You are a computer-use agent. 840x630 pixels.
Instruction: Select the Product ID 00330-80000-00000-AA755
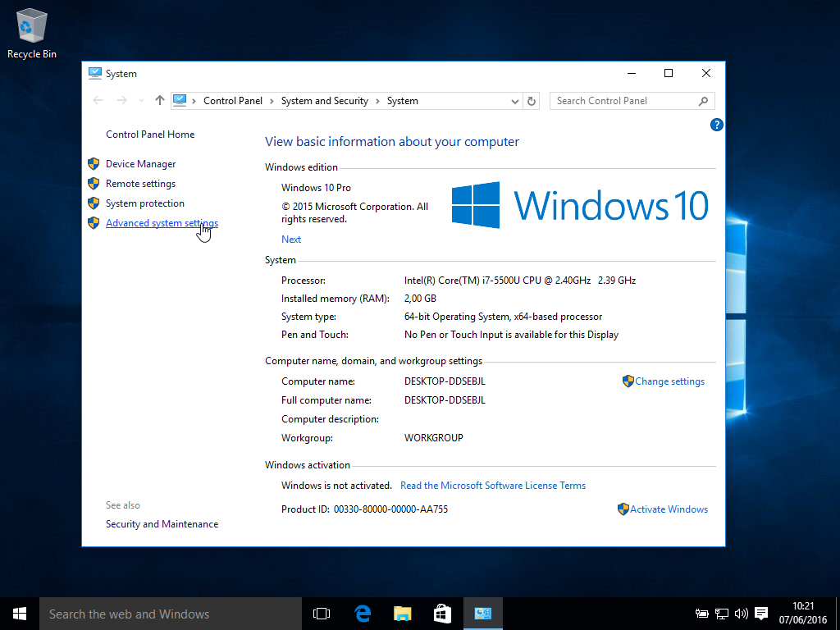pos(390,509)
